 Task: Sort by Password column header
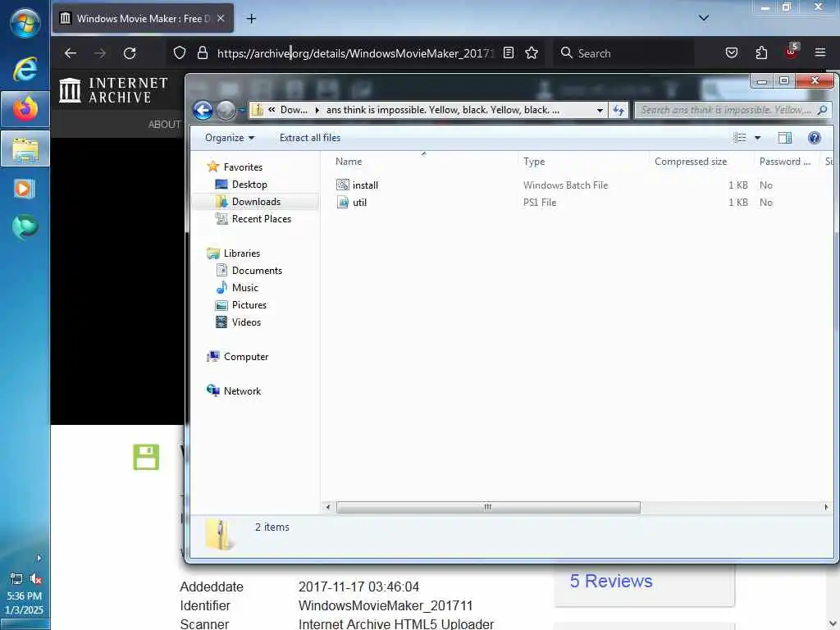(785, 162)
